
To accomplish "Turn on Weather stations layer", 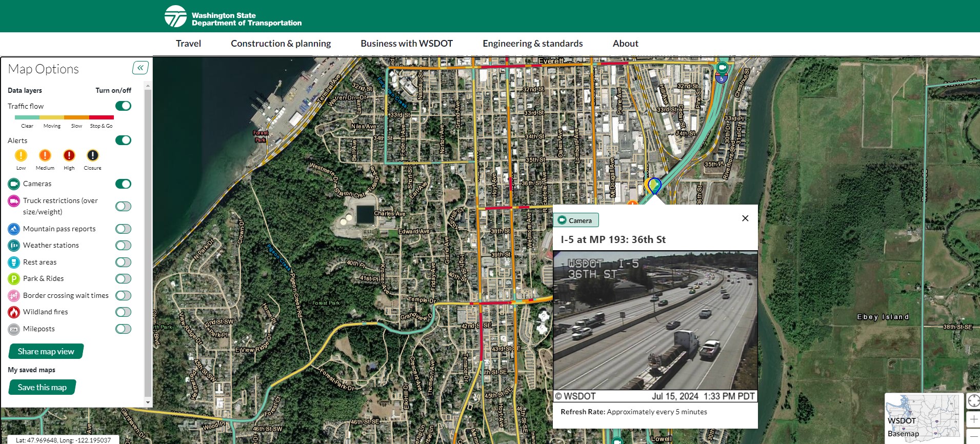I will [123, 246].
